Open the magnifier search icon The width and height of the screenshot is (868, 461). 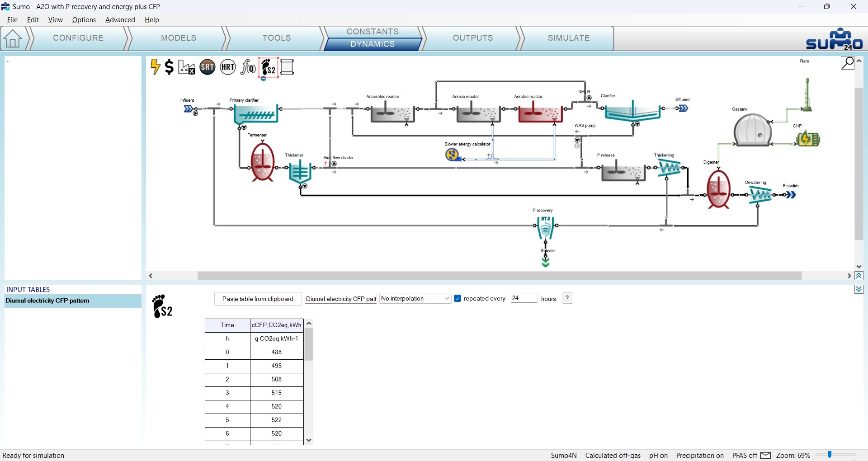(847, 62)
